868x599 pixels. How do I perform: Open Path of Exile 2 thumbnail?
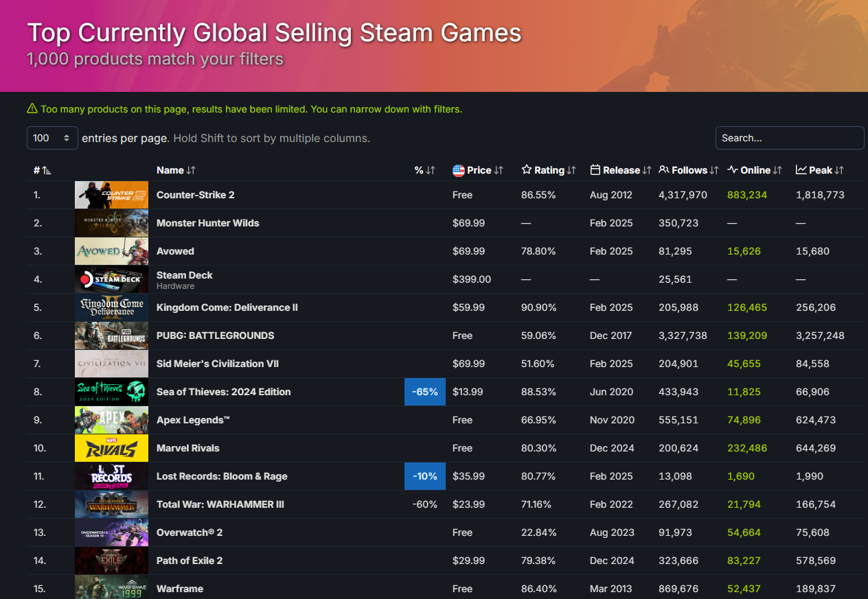(111, 561)
